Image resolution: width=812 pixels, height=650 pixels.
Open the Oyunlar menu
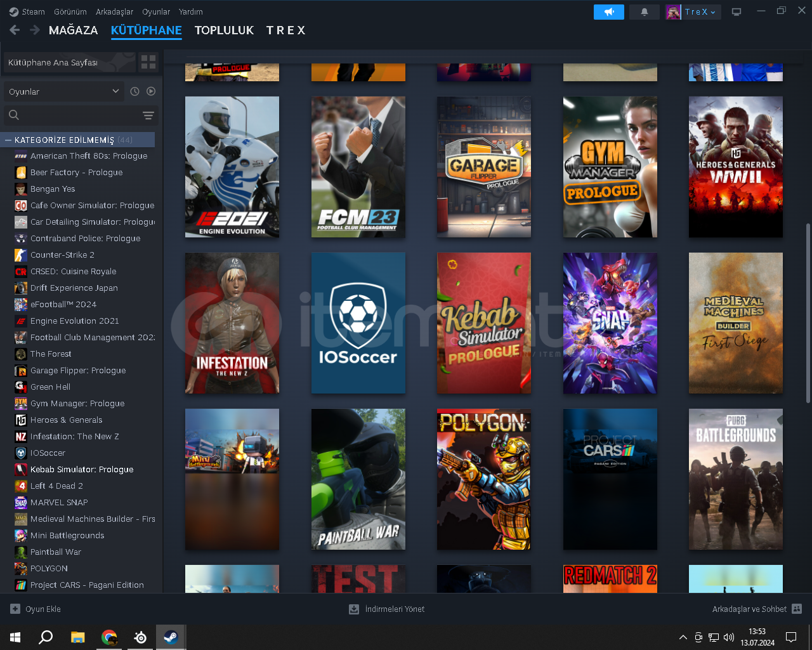(x=156, y=11)
